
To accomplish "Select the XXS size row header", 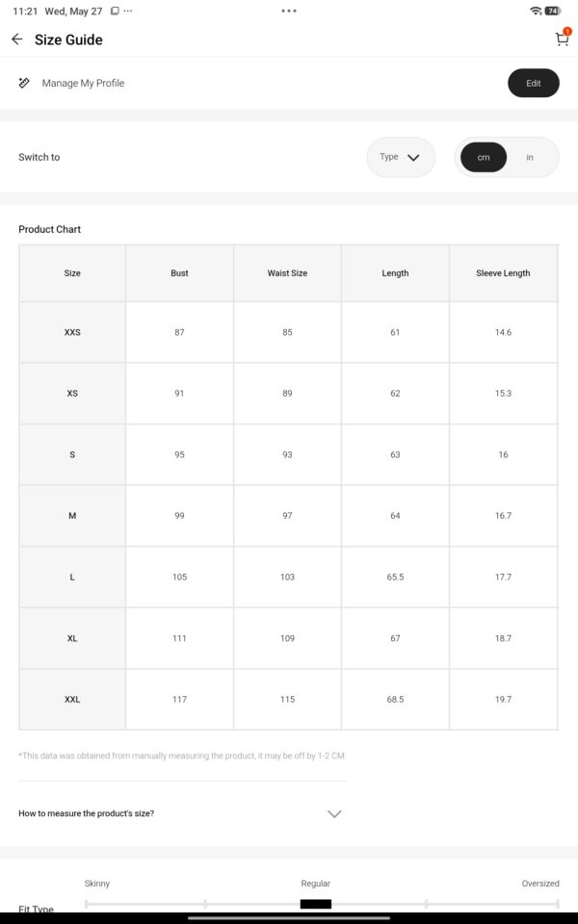I will [x=72, y=332].
